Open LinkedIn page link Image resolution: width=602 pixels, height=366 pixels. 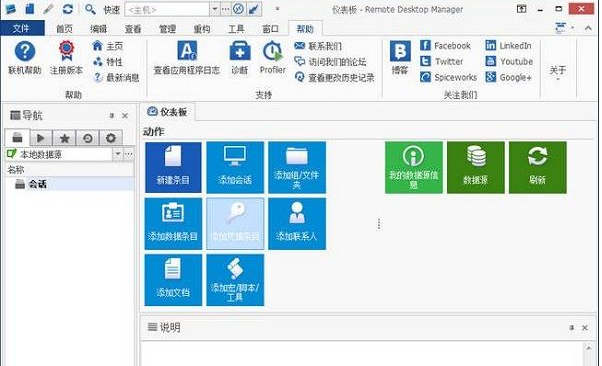click(508, 45)
